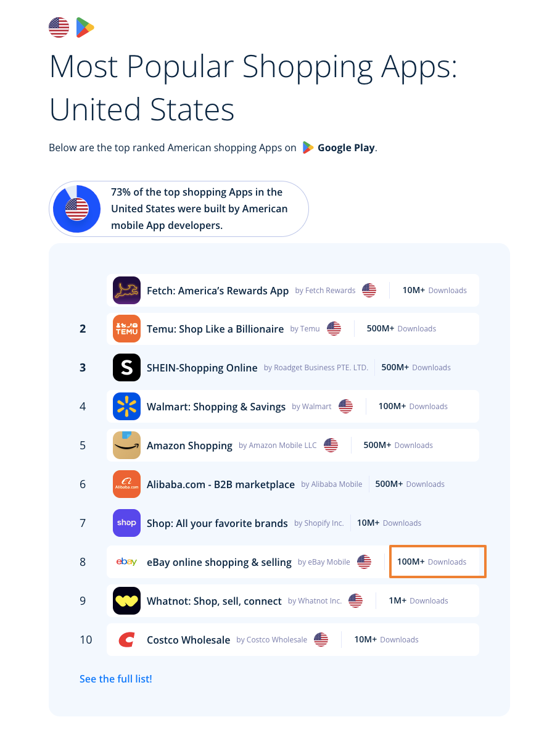
Task: Click the orange Temu app icon
Action: tap(126, 329)
